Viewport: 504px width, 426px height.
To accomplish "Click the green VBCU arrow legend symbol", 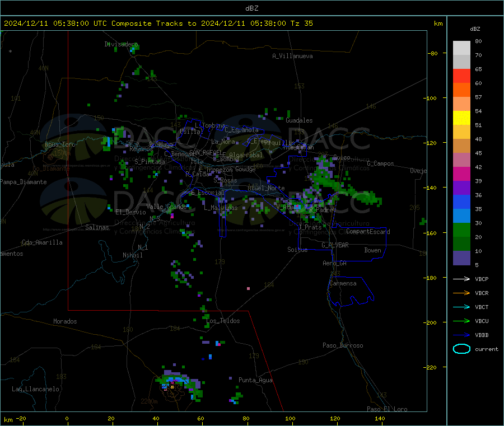I will pos(461,321).
